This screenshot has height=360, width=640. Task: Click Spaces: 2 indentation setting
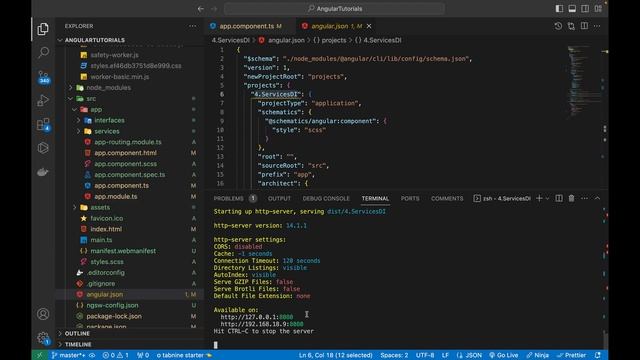tap(394, 355)
